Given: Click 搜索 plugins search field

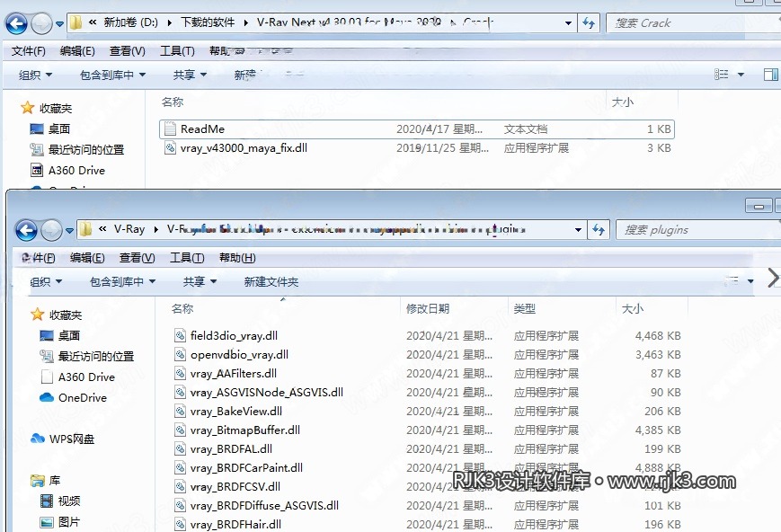Looking at the screenshot, I should tap(697, 230).
